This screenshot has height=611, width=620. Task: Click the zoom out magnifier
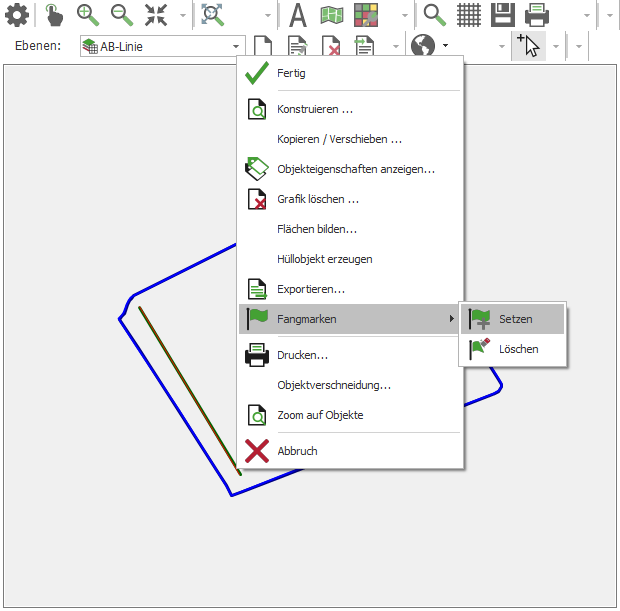point(121,15)
